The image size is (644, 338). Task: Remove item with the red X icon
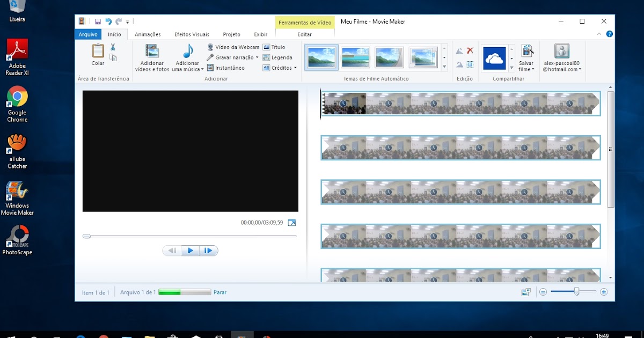click(470, 50)
